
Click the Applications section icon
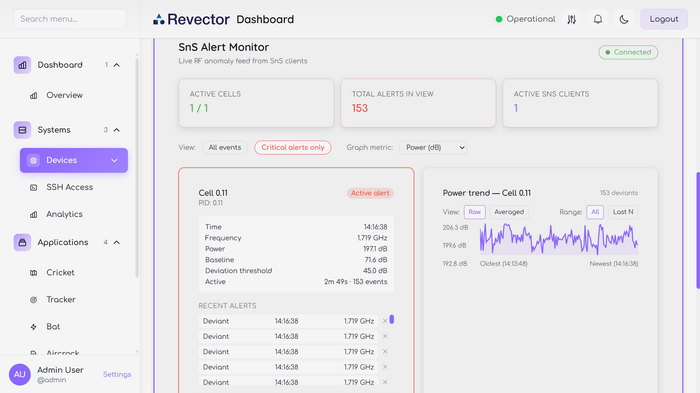pyautogui.click(x=22, y=242)
